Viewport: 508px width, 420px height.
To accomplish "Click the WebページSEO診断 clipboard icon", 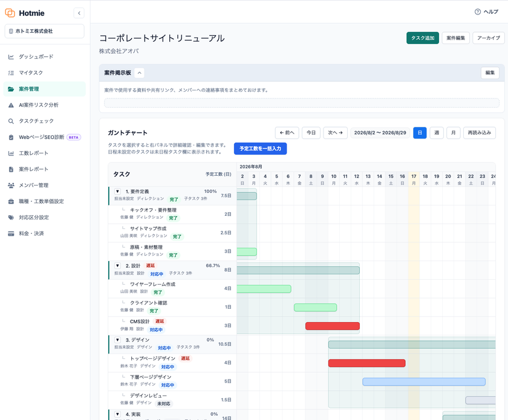I will (11, 137).
